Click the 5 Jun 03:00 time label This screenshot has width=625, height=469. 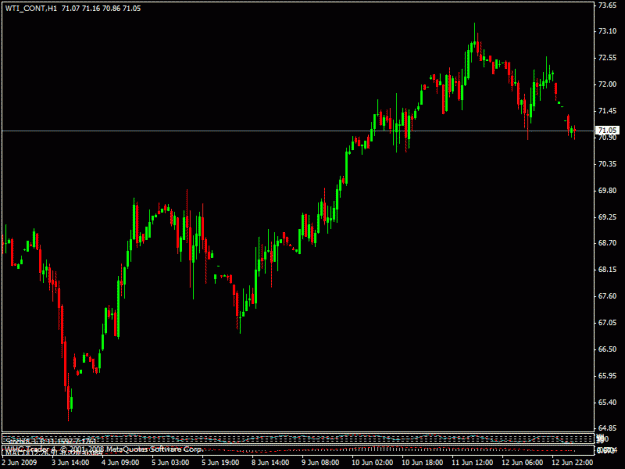(x=170, y=463)
